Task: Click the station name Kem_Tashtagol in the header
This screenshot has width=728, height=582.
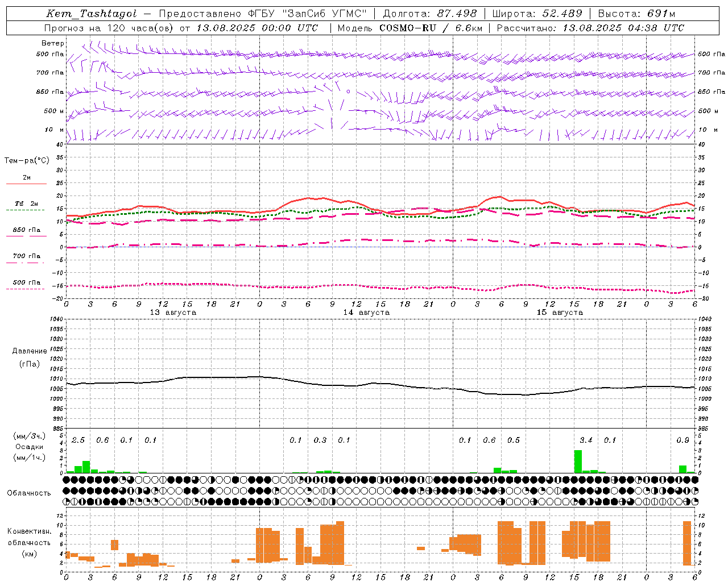Action: click(x=92, y=14)
